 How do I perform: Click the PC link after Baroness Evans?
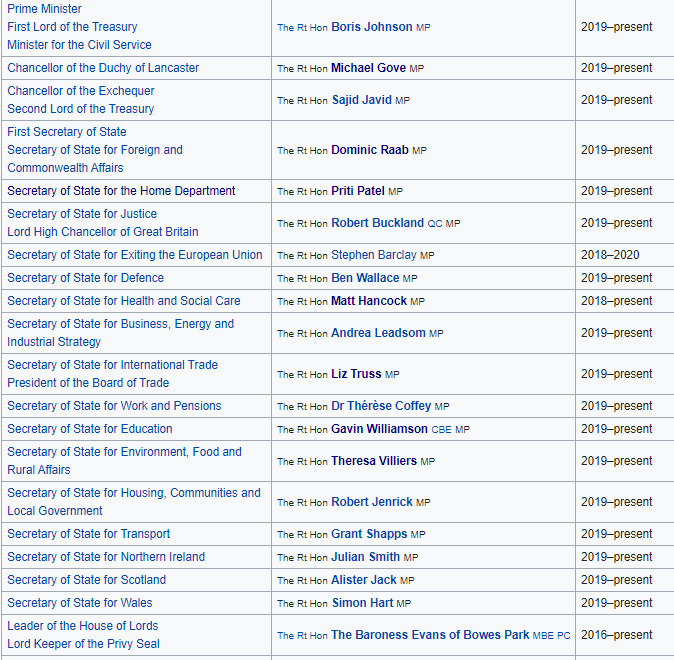point(564,635)
